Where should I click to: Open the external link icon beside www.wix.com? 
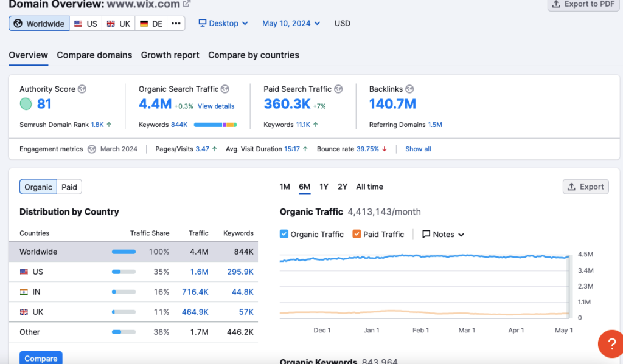[x=186, y=4]
